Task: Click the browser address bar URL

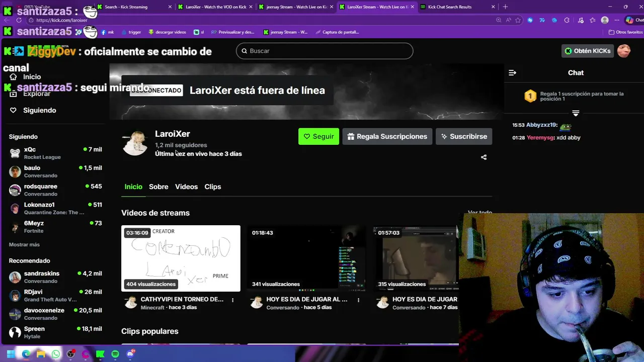Action: click(x=61, y=20)
